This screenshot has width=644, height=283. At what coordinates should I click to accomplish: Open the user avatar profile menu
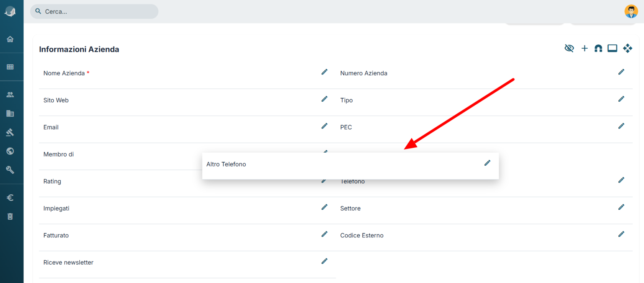tap(631, 12)
